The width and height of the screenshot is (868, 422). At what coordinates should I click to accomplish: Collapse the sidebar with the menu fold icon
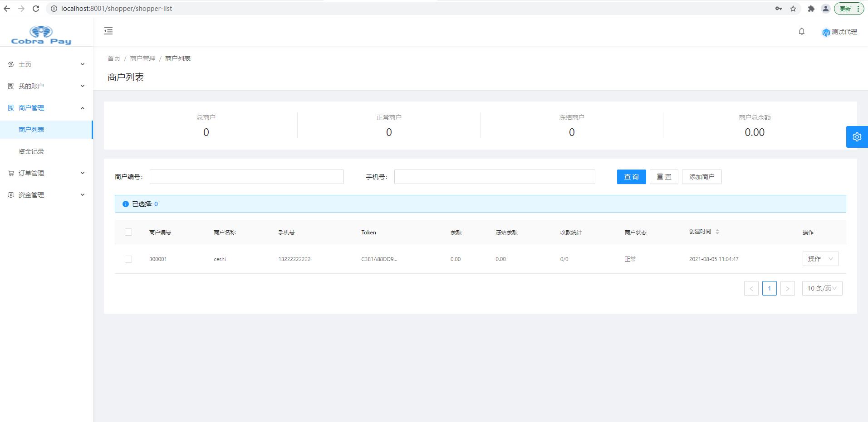pos(108,31)
